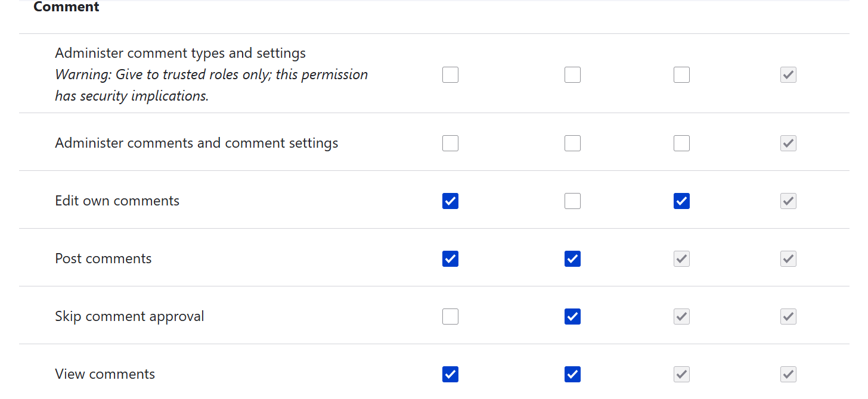Viewport: 868px width, 399px height.
Task: Click the grayed 'Post comments' third-column checkbox
Action: (x=681, y=258)
